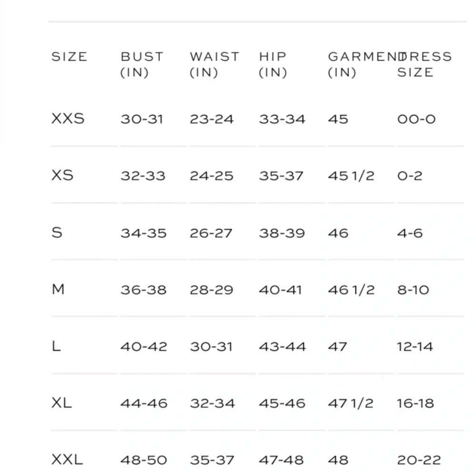Select the XS size row label

coord(62,175)
